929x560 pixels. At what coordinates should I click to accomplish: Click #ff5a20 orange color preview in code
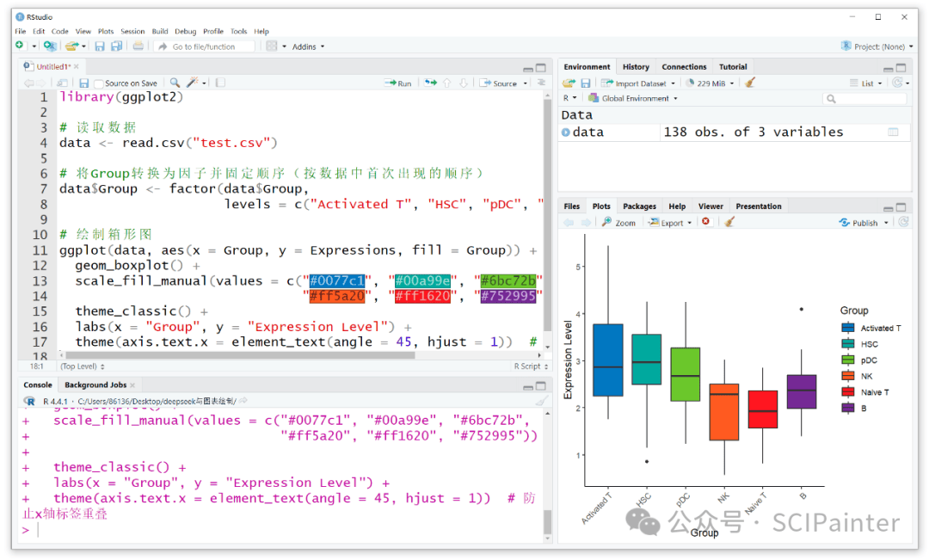tap(336, 296)
